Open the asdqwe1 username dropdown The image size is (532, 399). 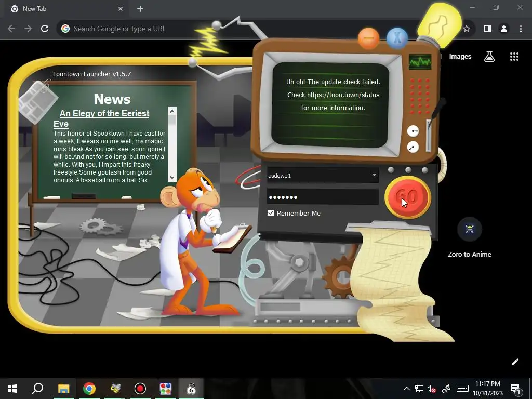point(323,176)
